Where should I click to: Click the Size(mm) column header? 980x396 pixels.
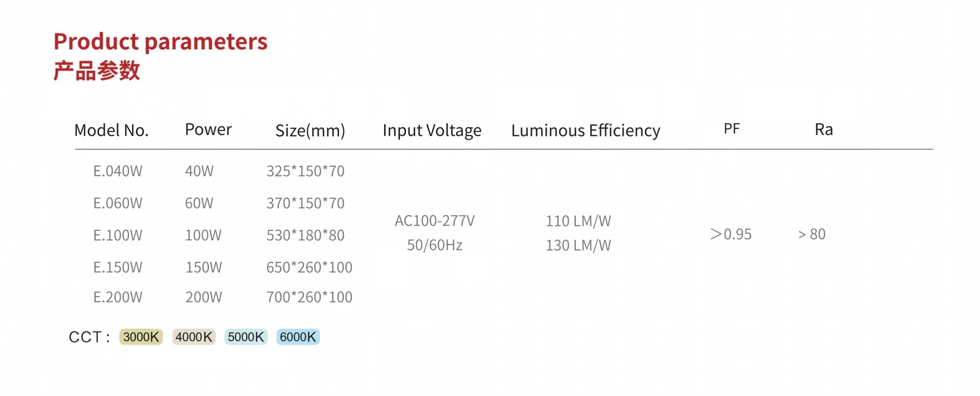coord(310,131)
